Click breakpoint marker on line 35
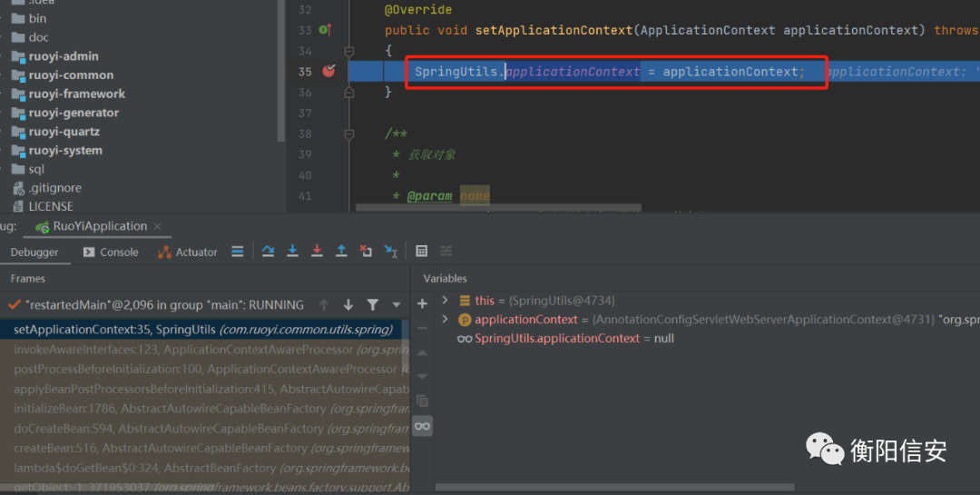This screenshot has height=495, width=980. pyautogui.click(x=328, y=71)
